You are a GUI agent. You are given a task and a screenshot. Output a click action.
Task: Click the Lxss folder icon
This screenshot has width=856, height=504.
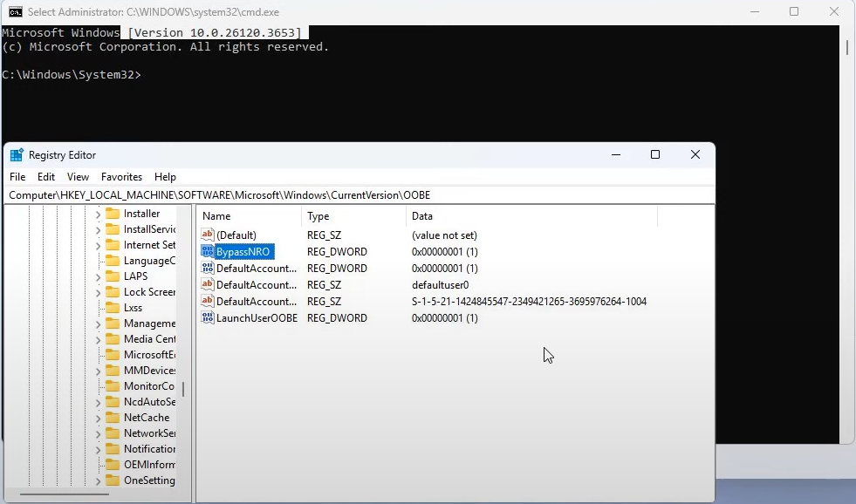point(113,308)
